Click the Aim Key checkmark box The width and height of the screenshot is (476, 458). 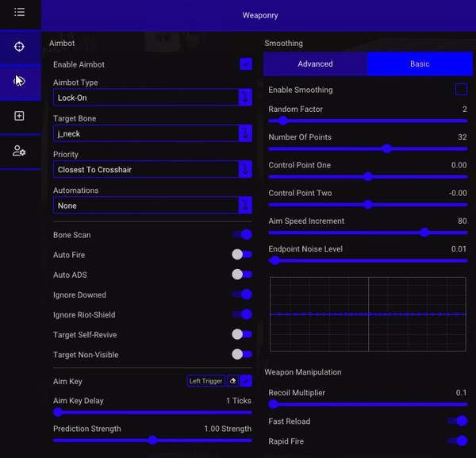246,381
